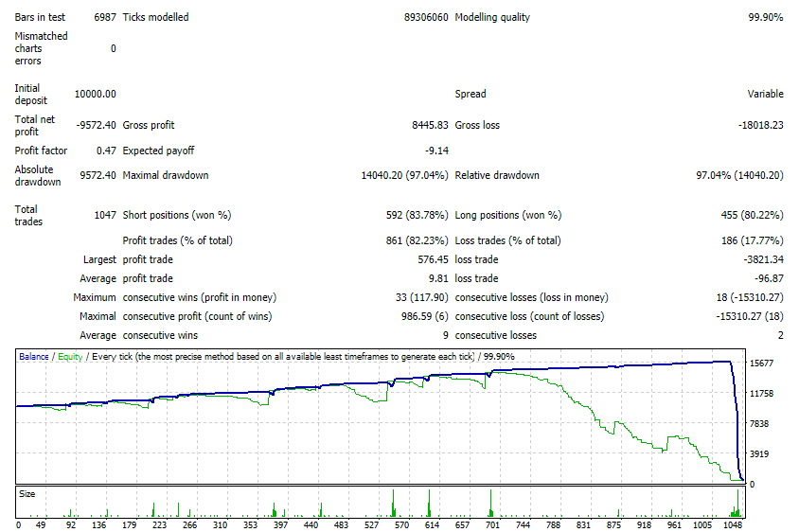Click Relative drawdown value 97.04% (14040.20)
Viewport: 799px width, 532px height.
click(740, 175)
